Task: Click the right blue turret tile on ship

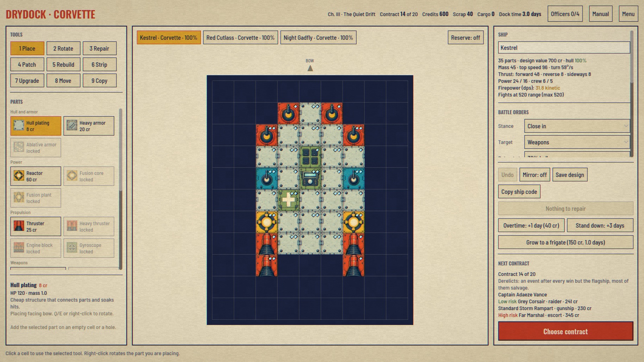Action: click(x=353, y=178)
